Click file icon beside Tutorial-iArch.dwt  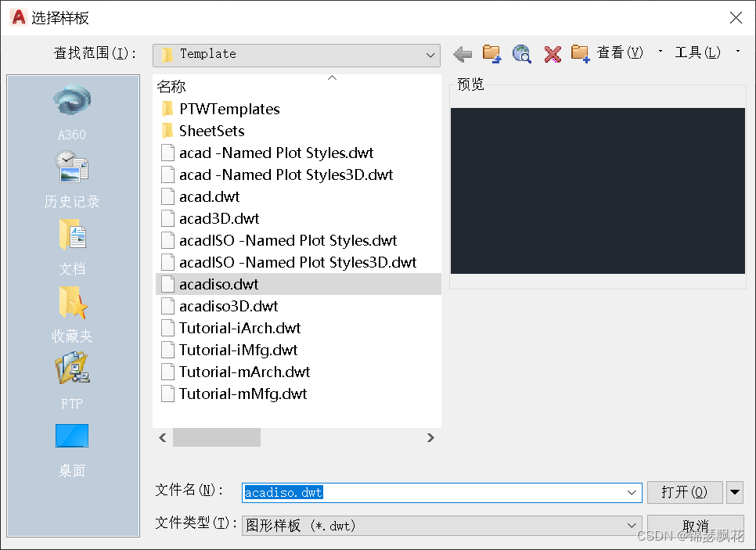pyautogui.click(x=167, y=328)
